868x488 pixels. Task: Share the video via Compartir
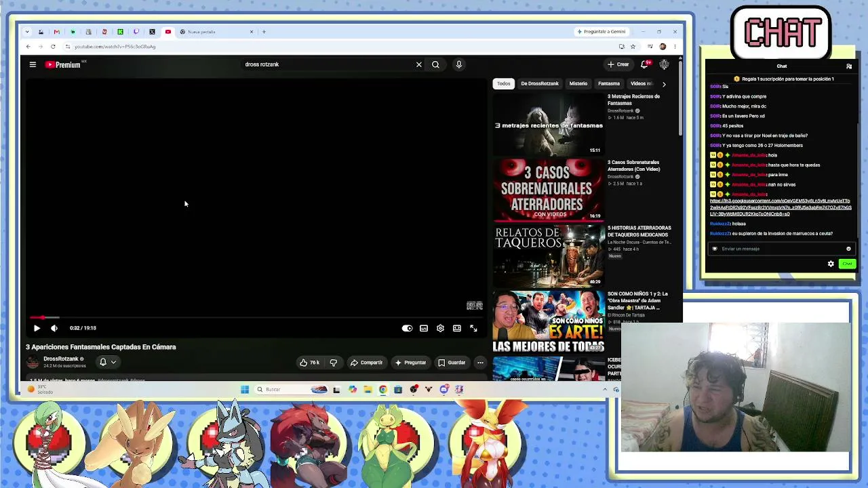[366, 363]
